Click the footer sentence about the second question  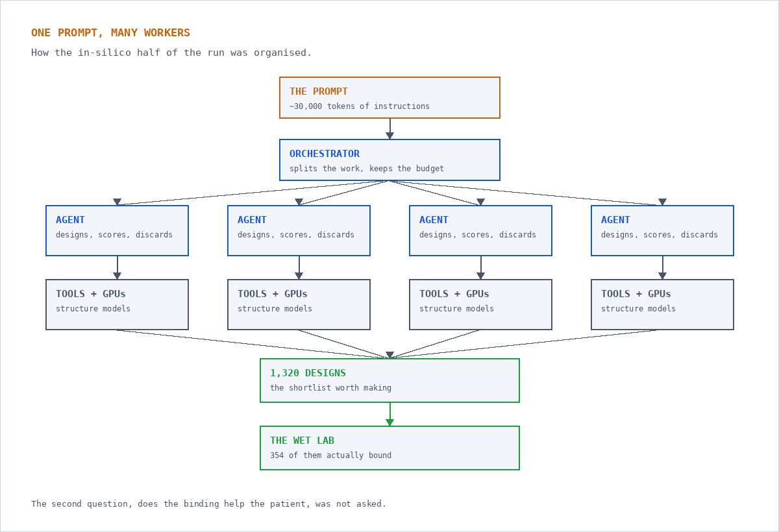[x=208, y=504]
